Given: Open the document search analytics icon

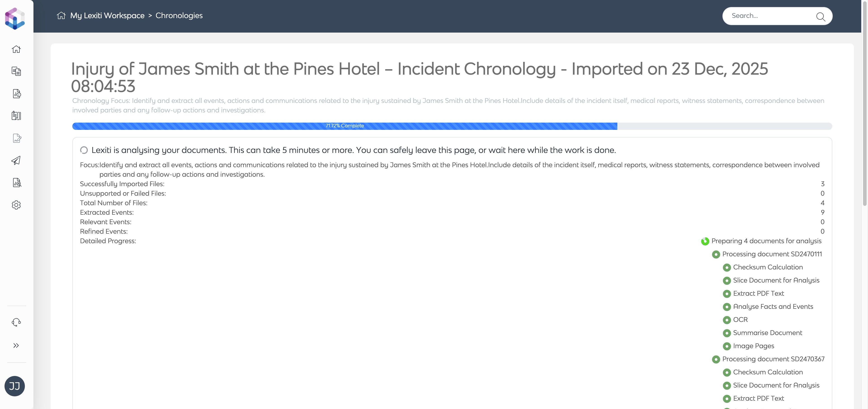Looking at the screenshot, I should [17, 182].
